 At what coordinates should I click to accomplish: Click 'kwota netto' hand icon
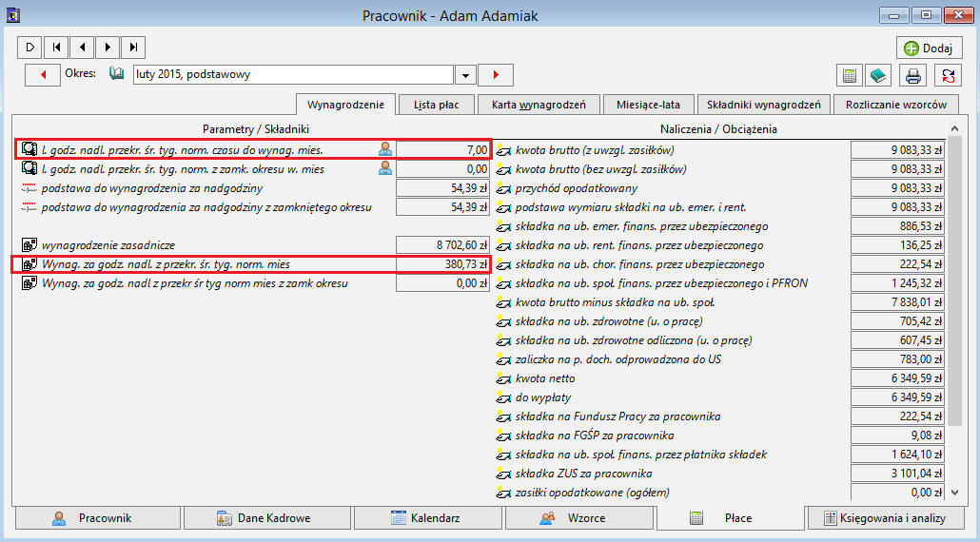(x=503, y=377)
